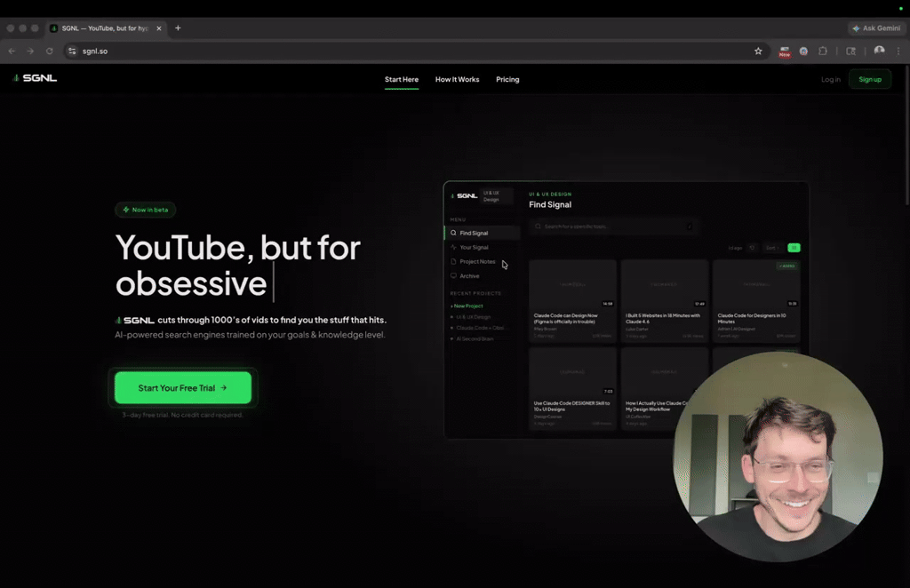This screenshot has width=910, height=588.
Task: Click Start Your Free Trial button
Action: (x=183, y=387)
